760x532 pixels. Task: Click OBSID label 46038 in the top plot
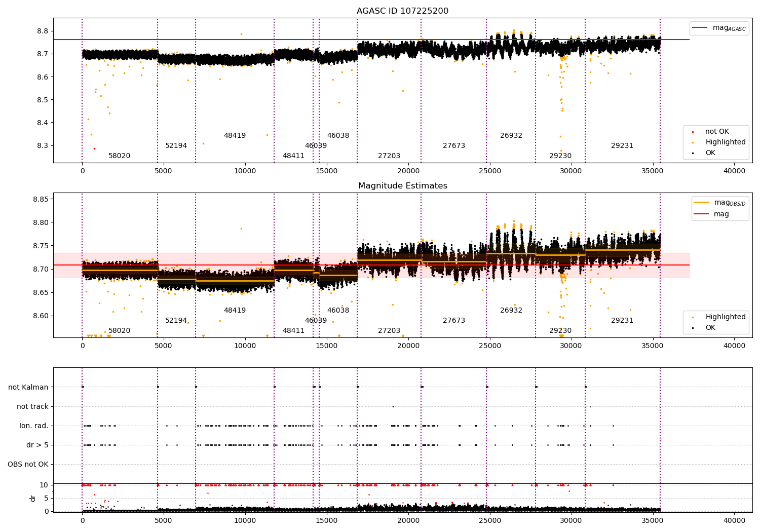(x=338, y=136)
